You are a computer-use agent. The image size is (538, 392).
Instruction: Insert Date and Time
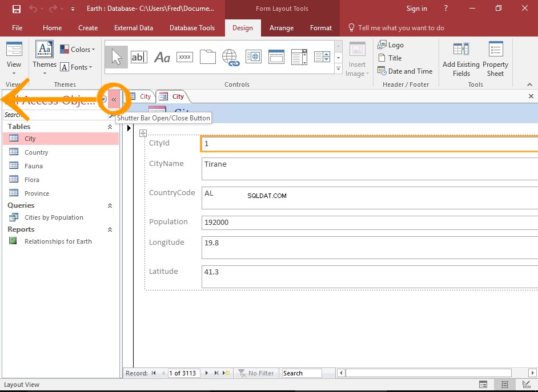pos(405,71)
